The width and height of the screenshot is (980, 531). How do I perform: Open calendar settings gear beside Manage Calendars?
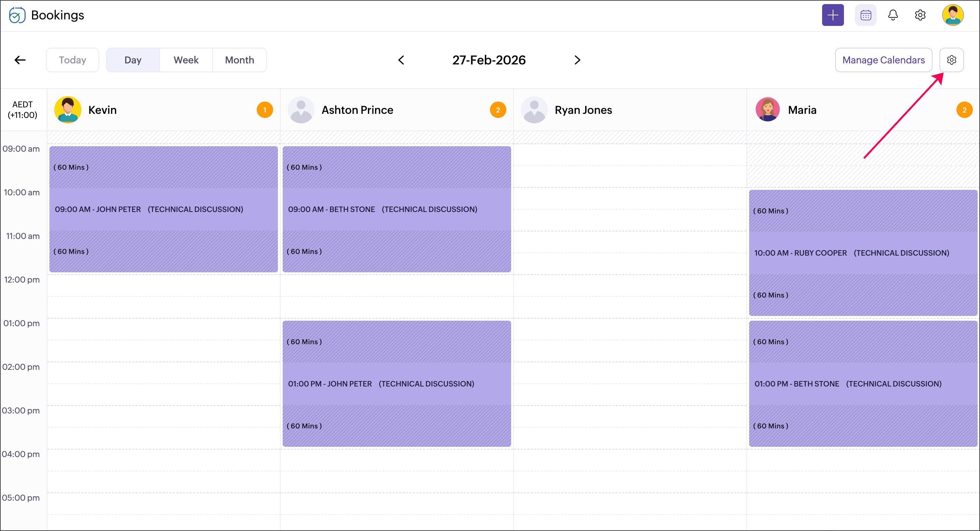pyautogui.click(x=951, y=60)
